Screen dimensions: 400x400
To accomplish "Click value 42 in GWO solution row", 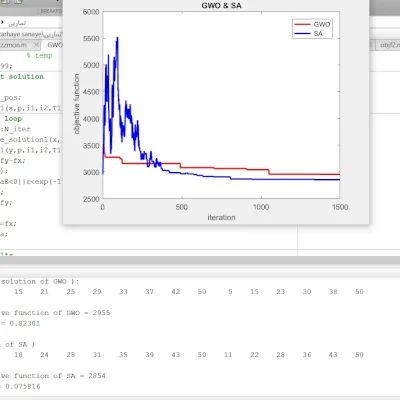I will tap(176, 292).
